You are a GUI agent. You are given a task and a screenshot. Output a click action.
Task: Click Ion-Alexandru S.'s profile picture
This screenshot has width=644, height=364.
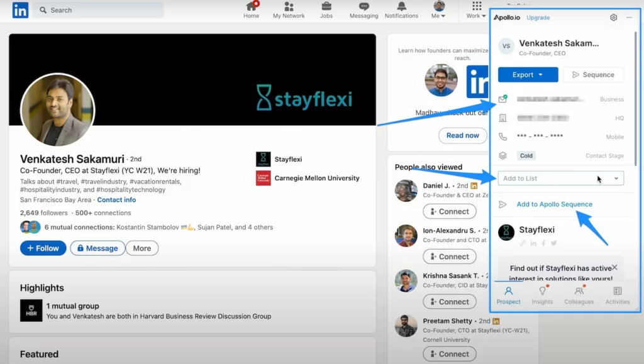click(406, 236)
